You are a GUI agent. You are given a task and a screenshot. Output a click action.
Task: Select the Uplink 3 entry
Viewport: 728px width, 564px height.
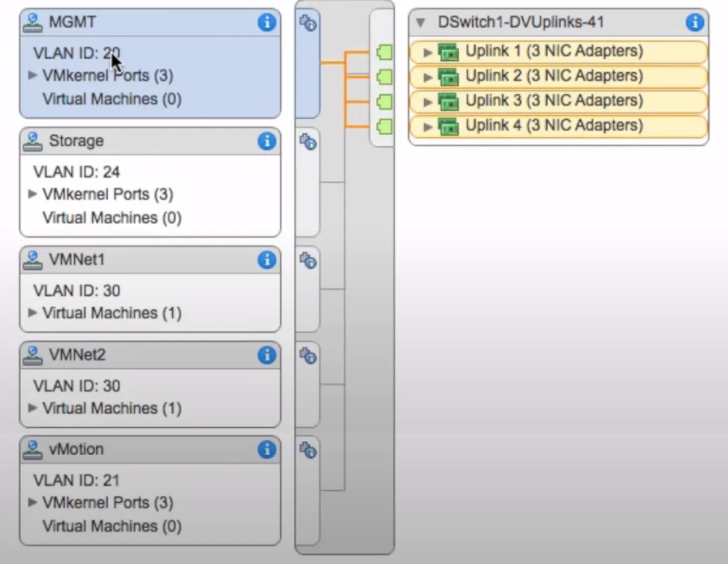click(x=548, y=101)
